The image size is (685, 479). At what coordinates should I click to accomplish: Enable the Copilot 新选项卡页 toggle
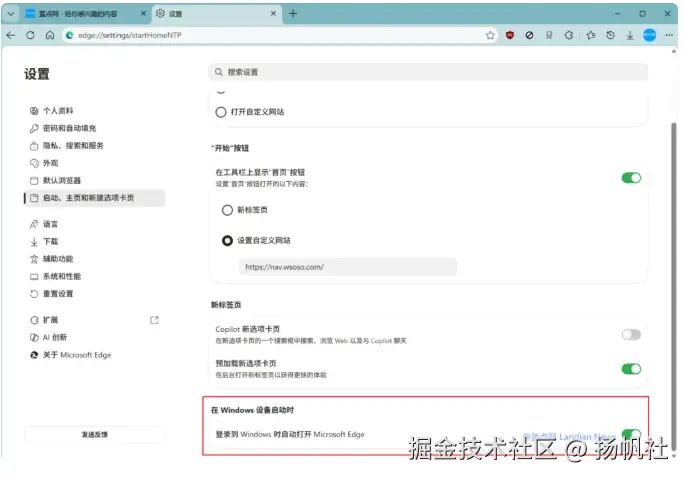(631, 335)
